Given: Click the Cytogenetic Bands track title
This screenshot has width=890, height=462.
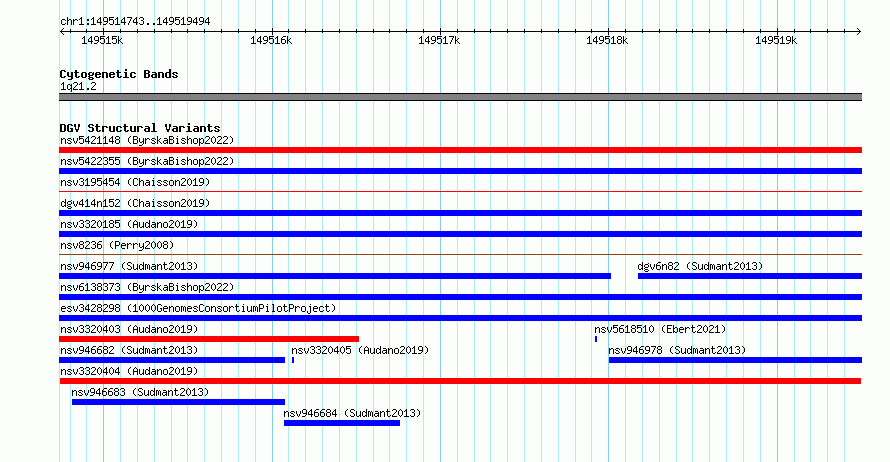Looking at the screenshot, I should pos(119,74).
